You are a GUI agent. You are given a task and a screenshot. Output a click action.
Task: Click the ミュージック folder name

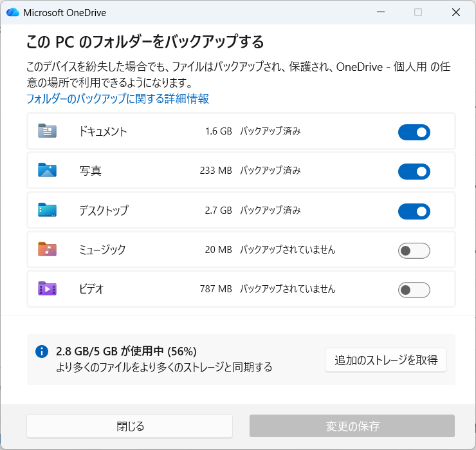click(102, 250)
